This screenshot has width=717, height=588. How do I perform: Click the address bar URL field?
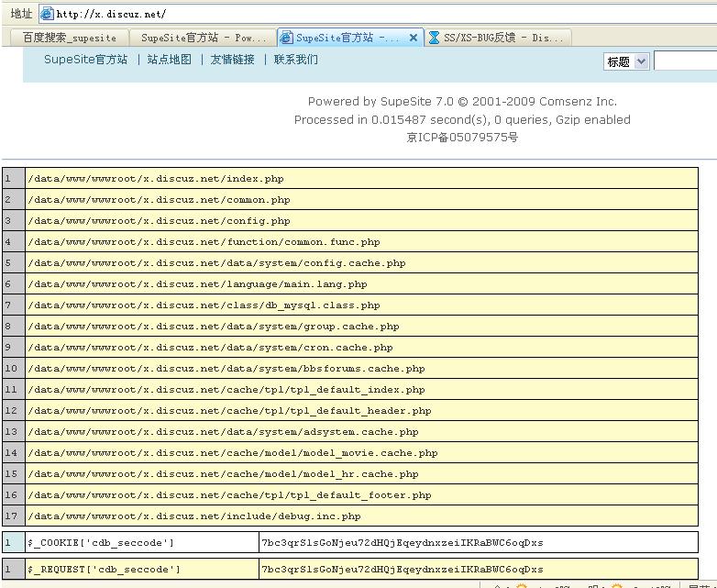(x=378, y=14)
